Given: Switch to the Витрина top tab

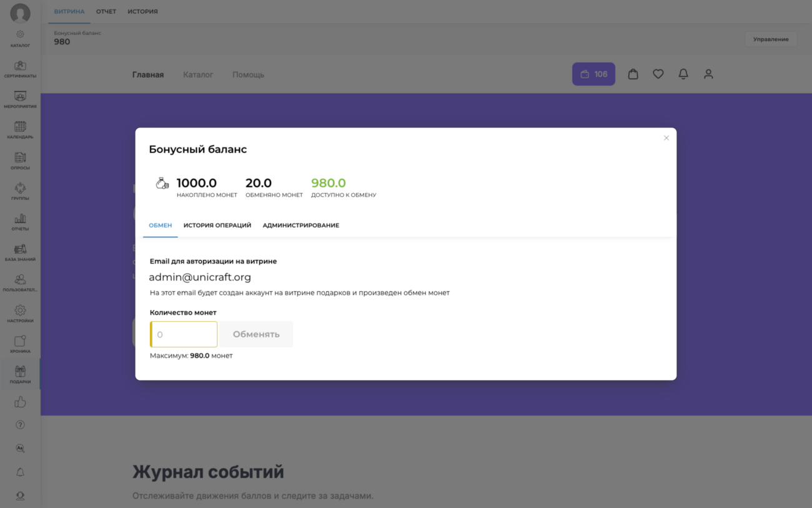Looking at the screenshot, I should pos(69,11).
